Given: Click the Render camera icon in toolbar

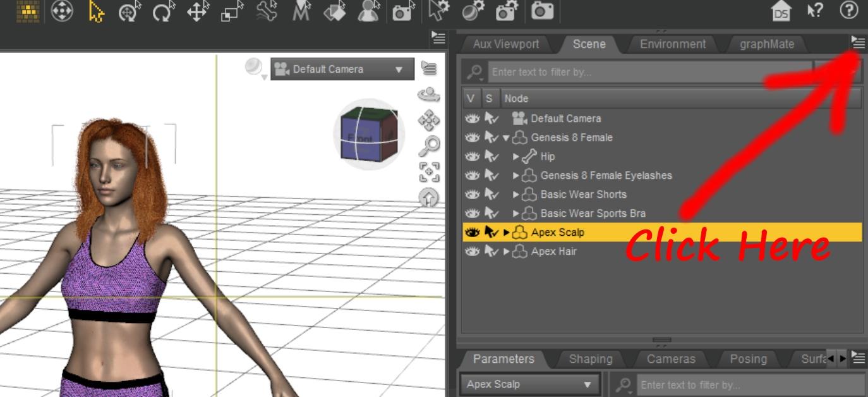Looking at the screenshot, I should click(x=541, y=11).
